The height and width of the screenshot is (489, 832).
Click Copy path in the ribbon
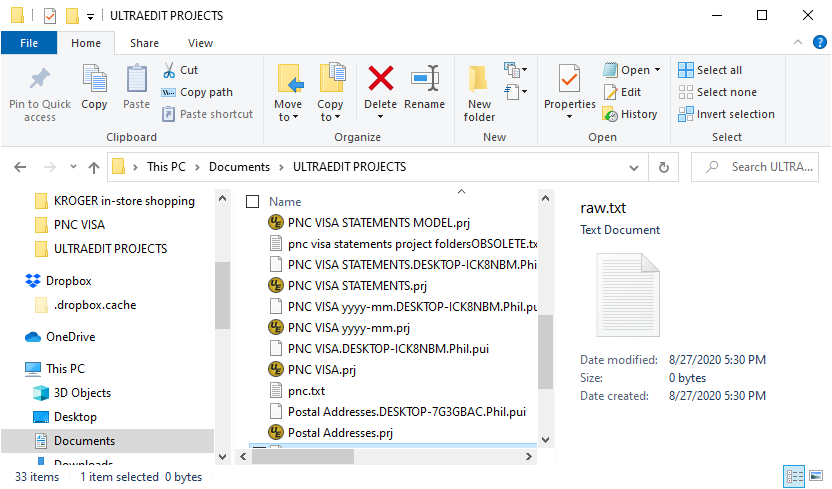click(197, 92)
